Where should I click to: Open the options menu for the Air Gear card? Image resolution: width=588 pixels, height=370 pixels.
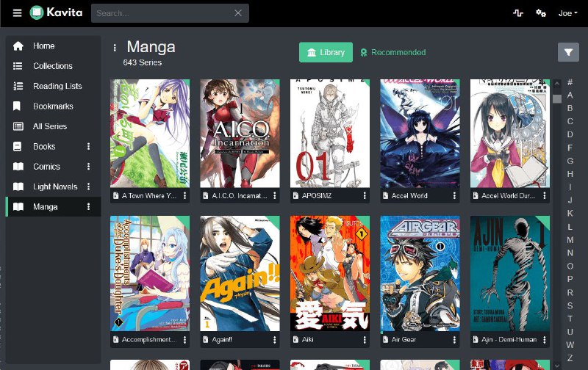point(455,340)
